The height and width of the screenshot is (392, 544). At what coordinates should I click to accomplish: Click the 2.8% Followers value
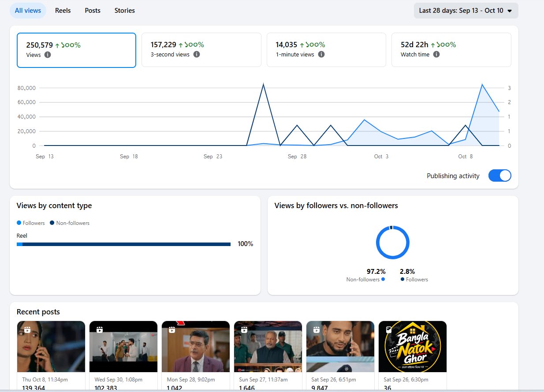[407, 272]
